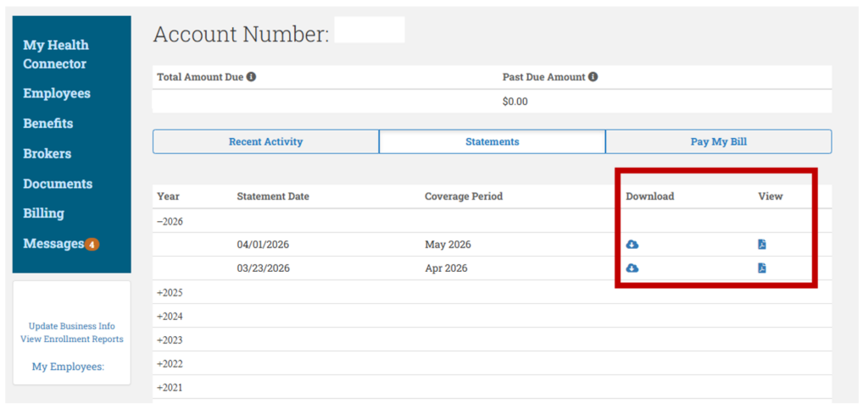Click the Past Due Amount label
868x409 pixels.
click(543, 77)
